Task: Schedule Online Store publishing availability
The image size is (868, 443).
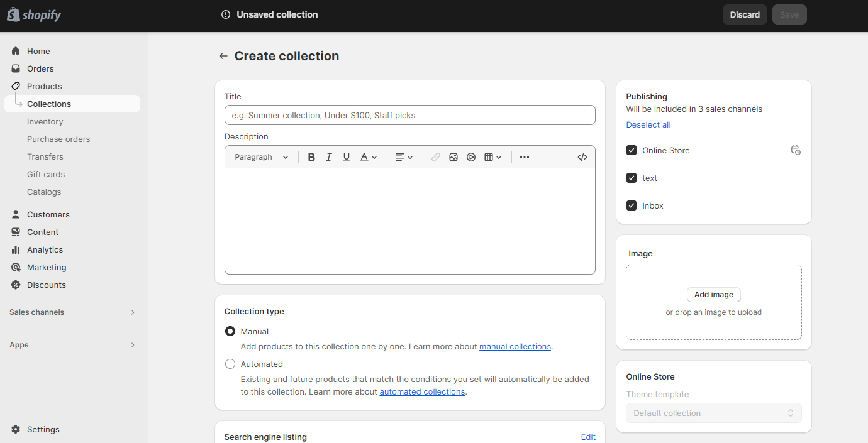Action: (796, 150)
